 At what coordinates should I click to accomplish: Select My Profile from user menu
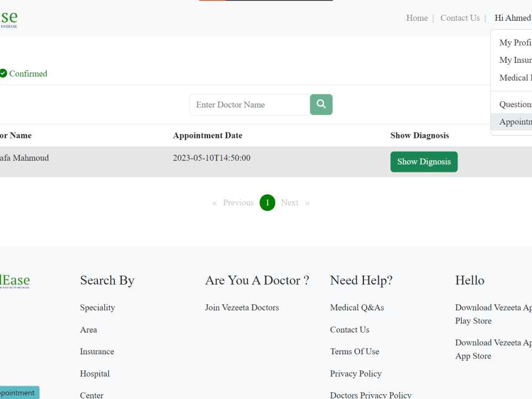tap(516, 43)
